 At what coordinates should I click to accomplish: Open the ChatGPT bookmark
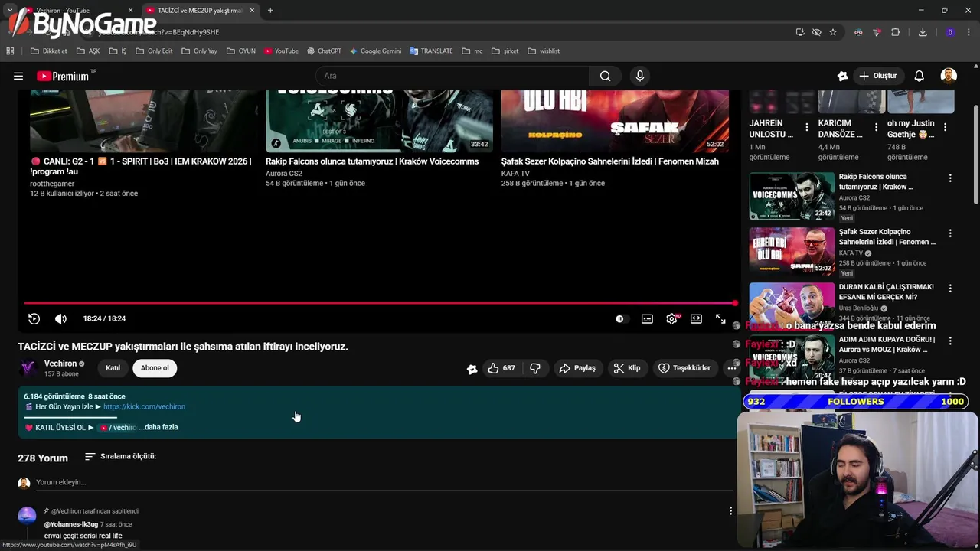[324, 51]
